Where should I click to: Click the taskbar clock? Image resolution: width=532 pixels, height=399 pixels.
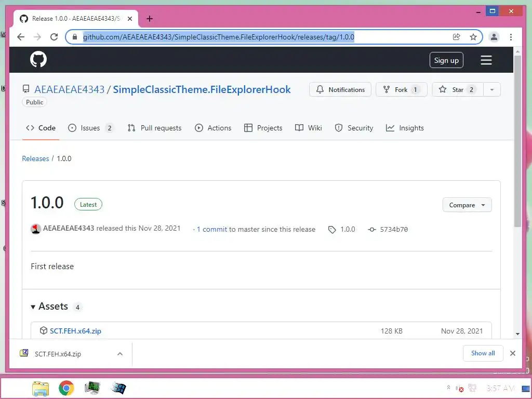coord(500,388)
